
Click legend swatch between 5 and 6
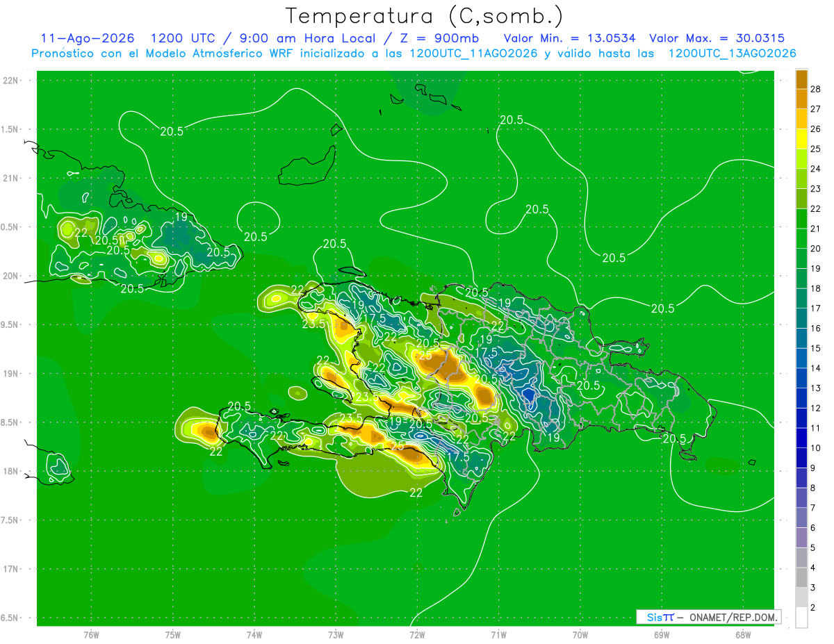tap(801, 538)
